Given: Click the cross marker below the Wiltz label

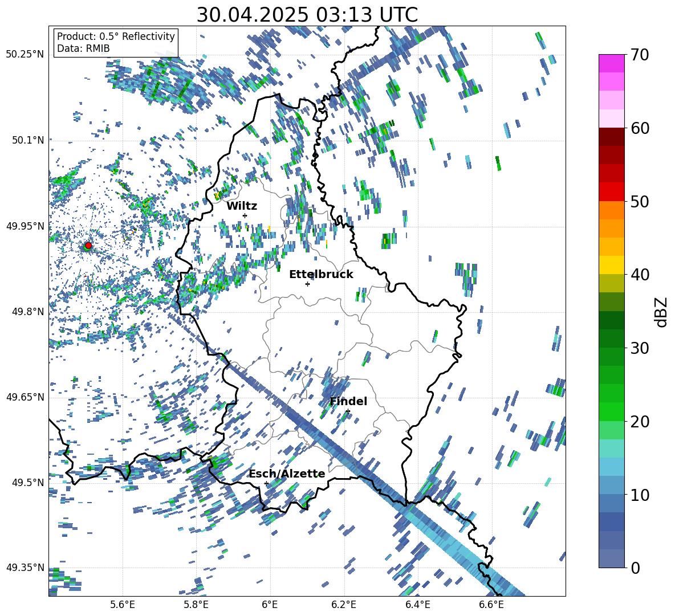Looking at the screenshot, I should coord(245,215).
